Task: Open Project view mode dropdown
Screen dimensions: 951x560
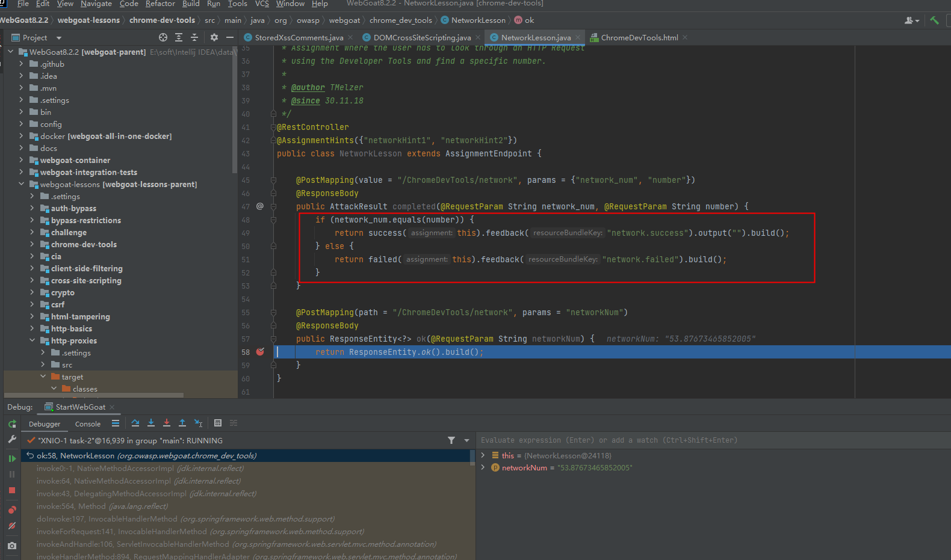Action: (x=59, y=37)
